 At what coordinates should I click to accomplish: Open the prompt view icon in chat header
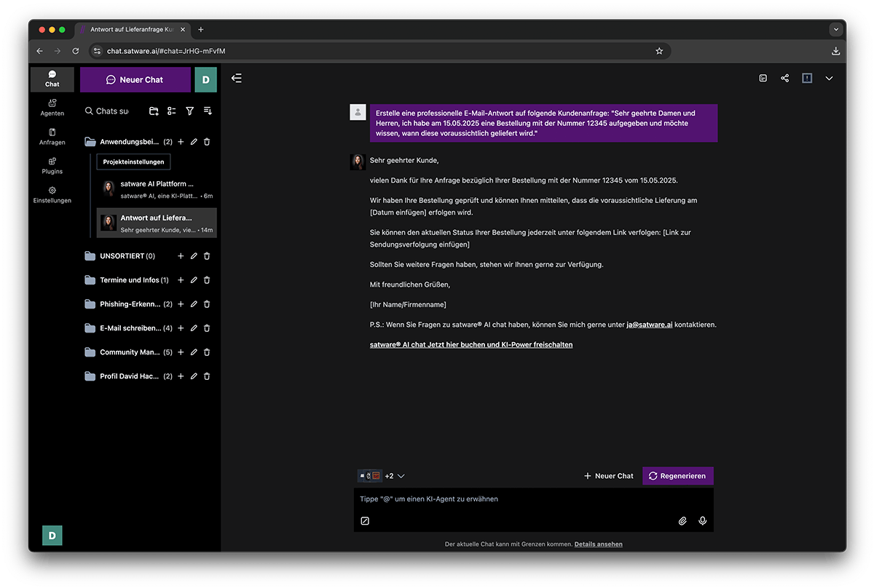(763, 79)
